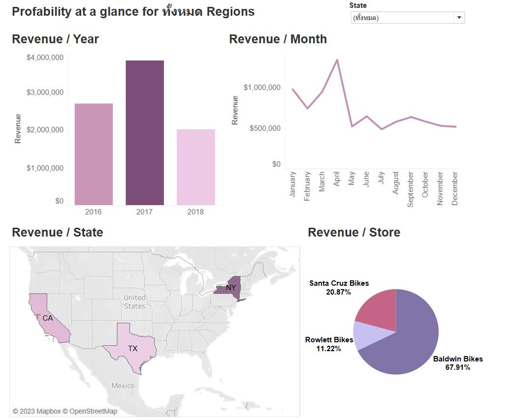Click the Revenue / Store chart title
Viewport: 506px width, 420px height.
(x=353, y=232)
